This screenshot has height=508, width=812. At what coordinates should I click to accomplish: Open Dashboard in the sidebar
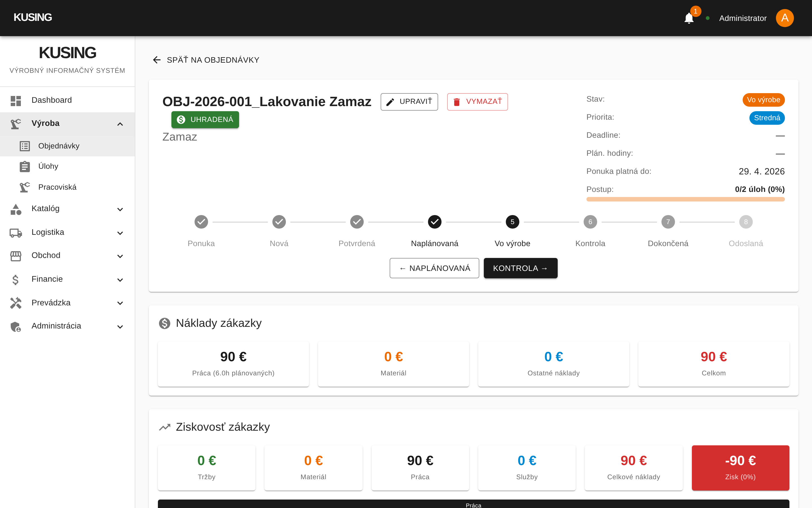(x=67, y=100)
